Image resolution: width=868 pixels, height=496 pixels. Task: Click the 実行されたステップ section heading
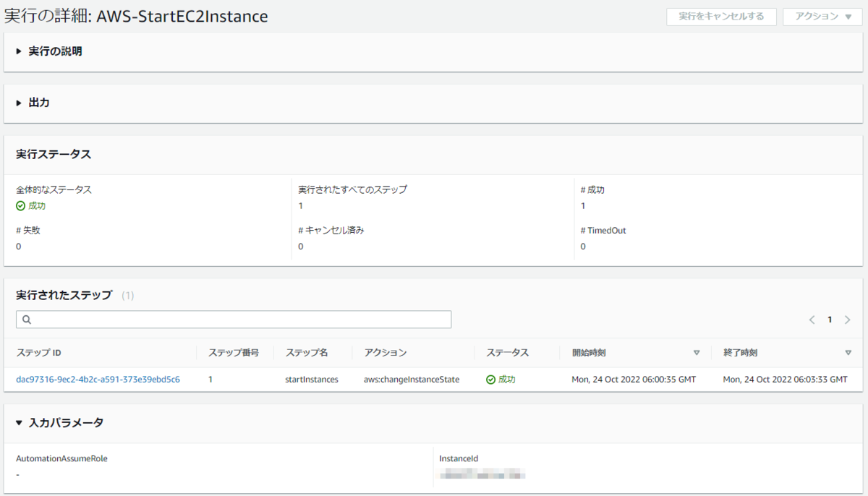pyautogui.click(x=64, y=295)
